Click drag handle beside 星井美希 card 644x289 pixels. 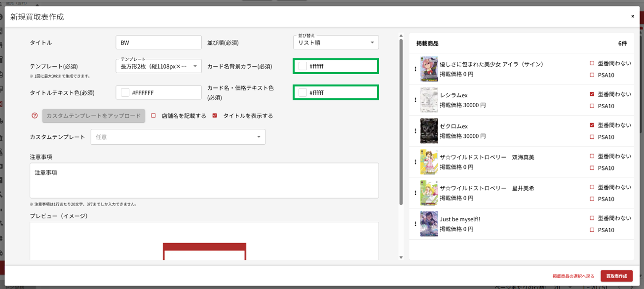coord(416,193)
